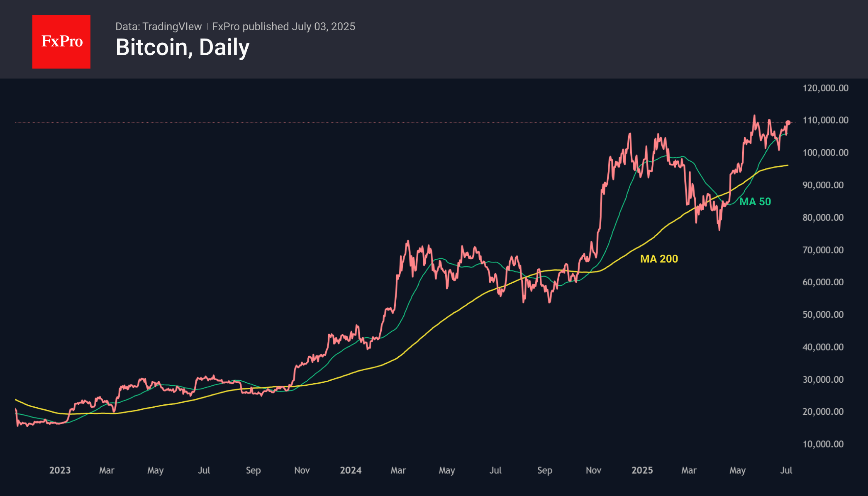Click the Data: TradingView source text
868x496 pixels.
pyautogui.click(x=158, y=27)
